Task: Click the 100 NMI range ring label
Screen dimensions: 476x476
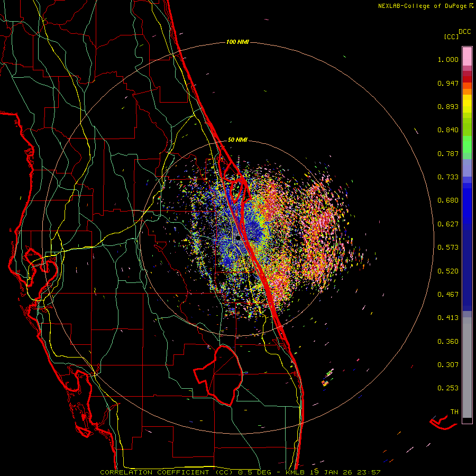Action: pos(237,42)
